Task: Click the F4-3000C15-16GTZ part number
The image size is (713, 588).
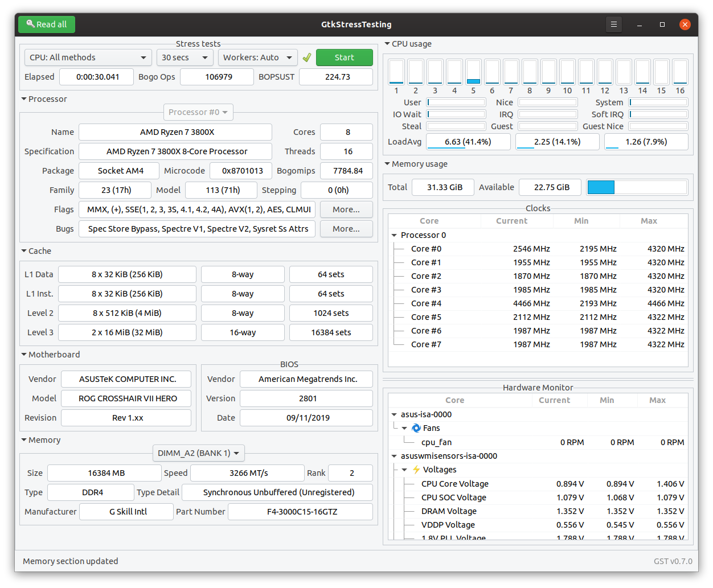Action: (301, 512)
